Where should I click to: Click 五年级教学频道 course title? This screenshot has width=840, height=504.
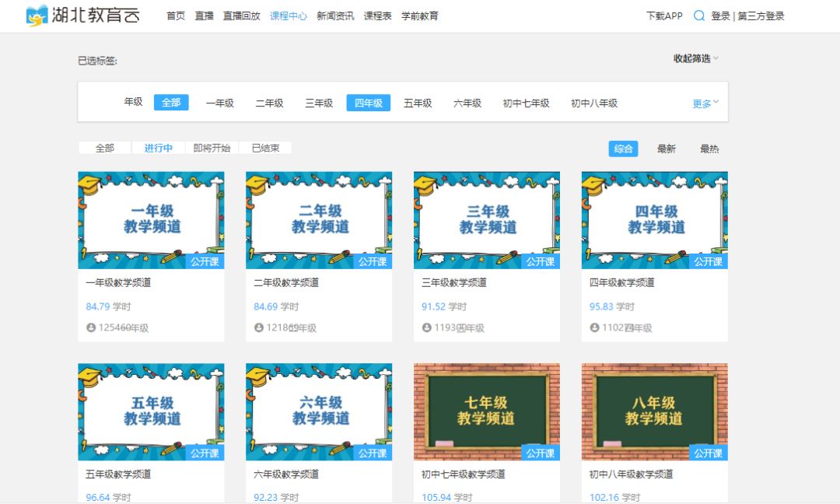[118, 474]
